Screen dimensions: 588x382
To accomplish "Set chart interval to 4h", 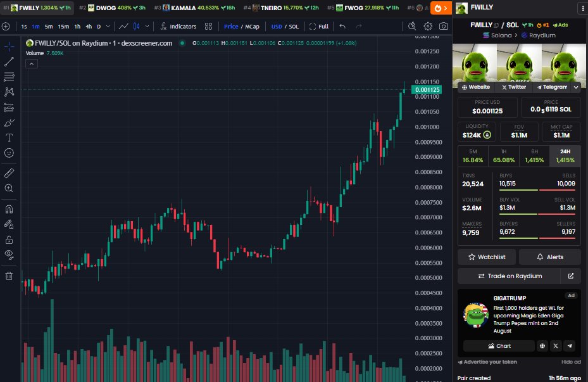I will pyautogui.click(x=89, y=27).
